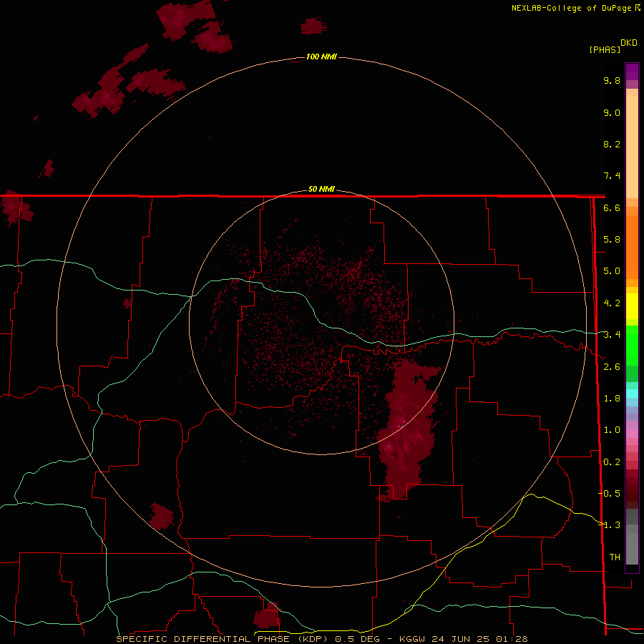644x644 pixels.
Task: Click the 9.0 legend value
Action: pos(612,112)
